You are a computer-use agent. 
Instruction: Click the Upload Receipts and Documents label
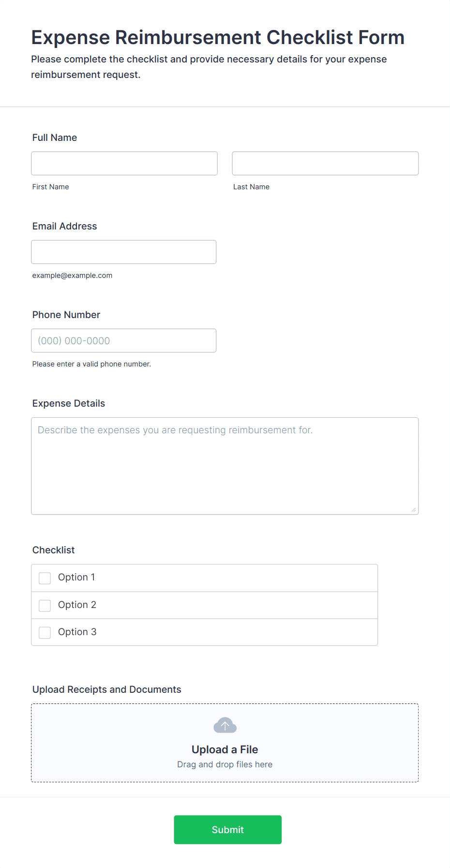[107, 689]
